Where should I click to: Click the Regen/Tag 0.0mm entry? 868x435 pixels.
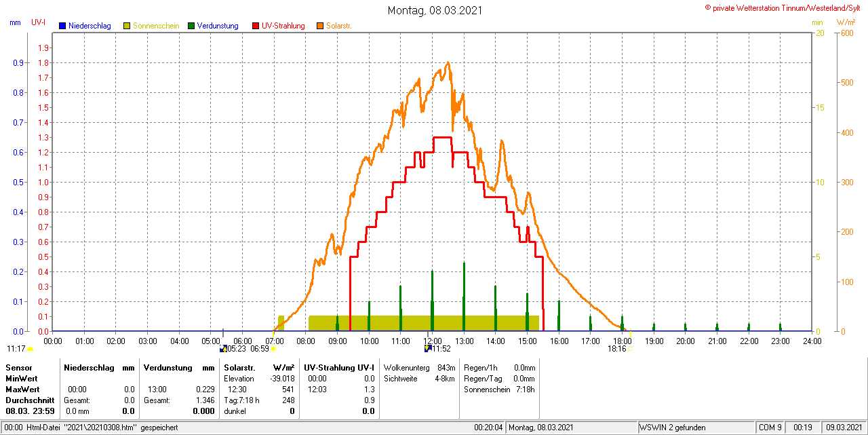coord(500,379)
